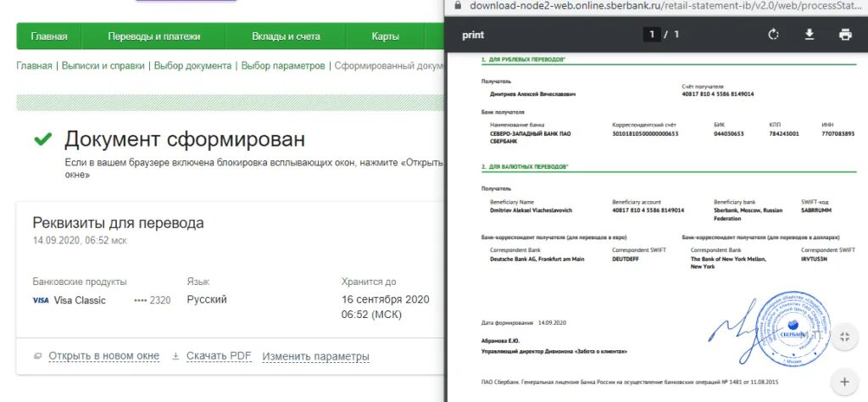This screenshot has width=868, height=402.
Task: Zoom in on the PDF page
Action: [x=844, y=382]
